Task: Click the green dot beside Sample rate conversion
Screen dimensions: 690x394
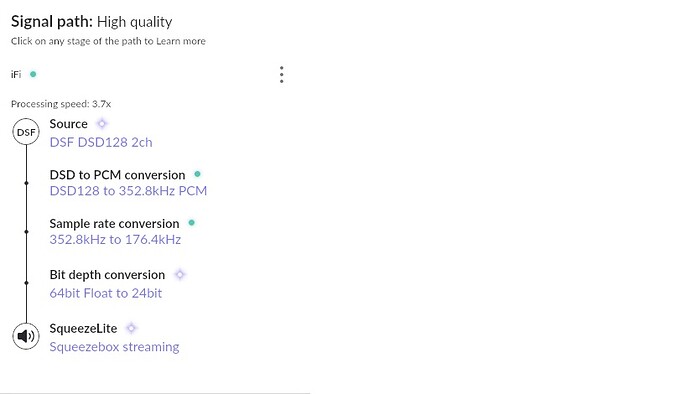Action: [191, 223]
